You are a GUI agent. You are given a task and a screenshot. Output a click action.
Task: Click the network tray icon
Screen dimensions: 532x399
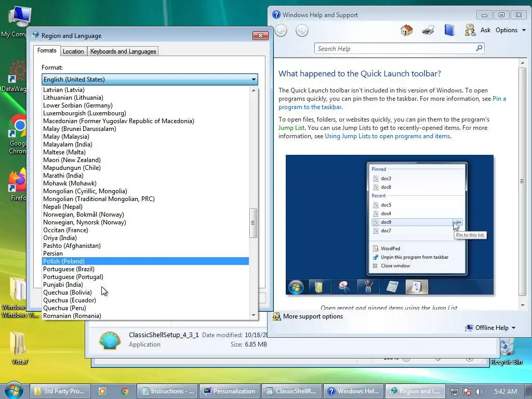[454, 392]
